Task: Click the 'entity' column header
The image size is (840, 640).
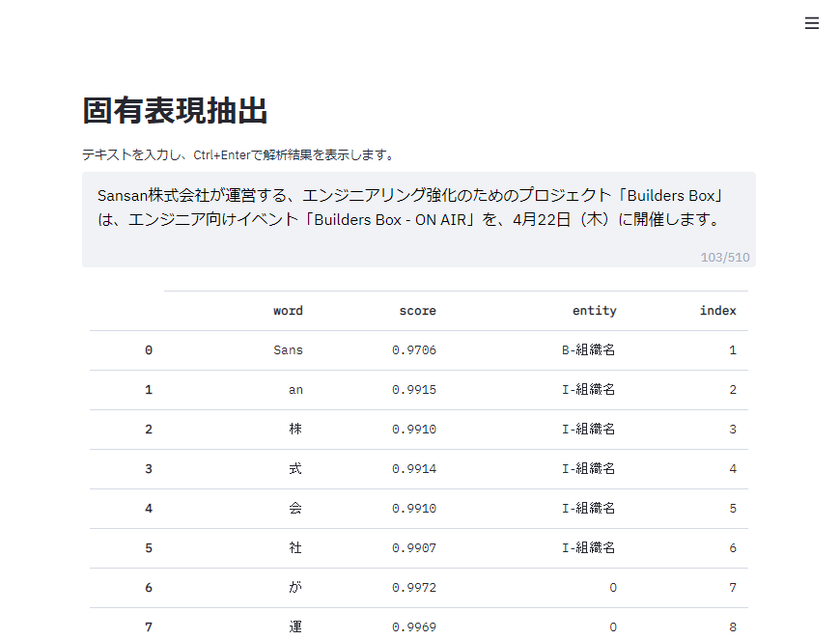Action: 594,311
